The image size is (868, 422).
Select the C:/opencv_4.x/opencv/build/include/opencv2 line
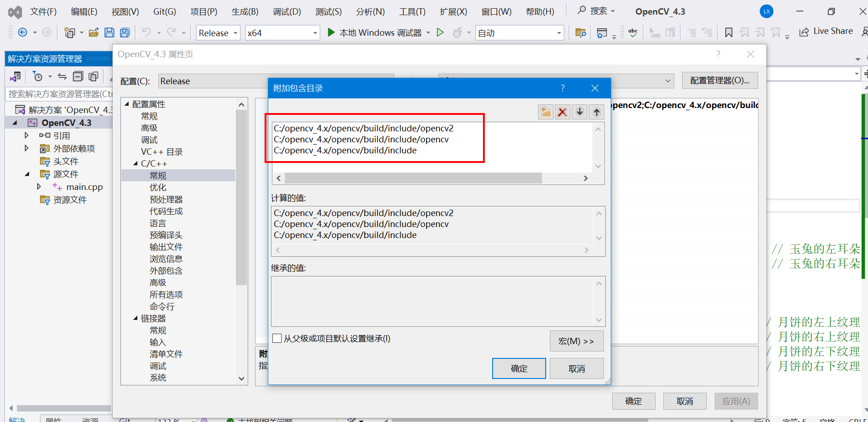pyautogui.click(x=363, y=128)
